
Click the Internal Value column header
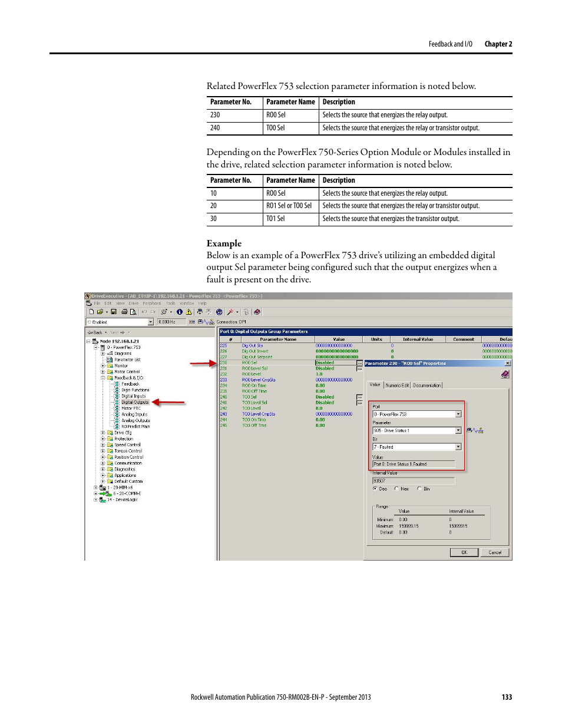click(x=418, y=340)
